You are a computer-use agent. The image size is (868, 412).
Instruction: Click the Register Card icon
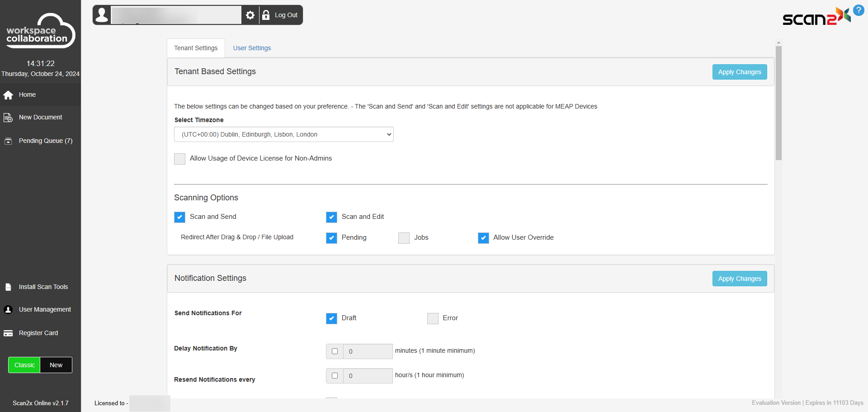[8, 333]
